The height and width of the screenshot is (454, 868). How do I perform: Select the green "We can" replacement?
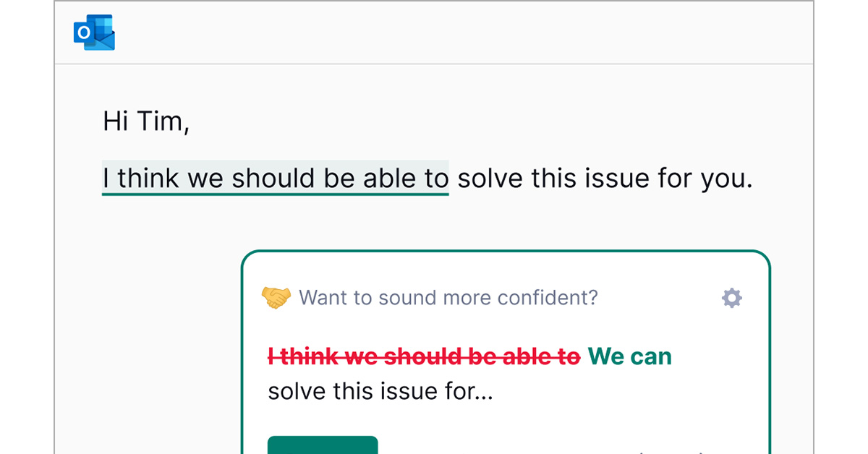click(x=629, y=356)
